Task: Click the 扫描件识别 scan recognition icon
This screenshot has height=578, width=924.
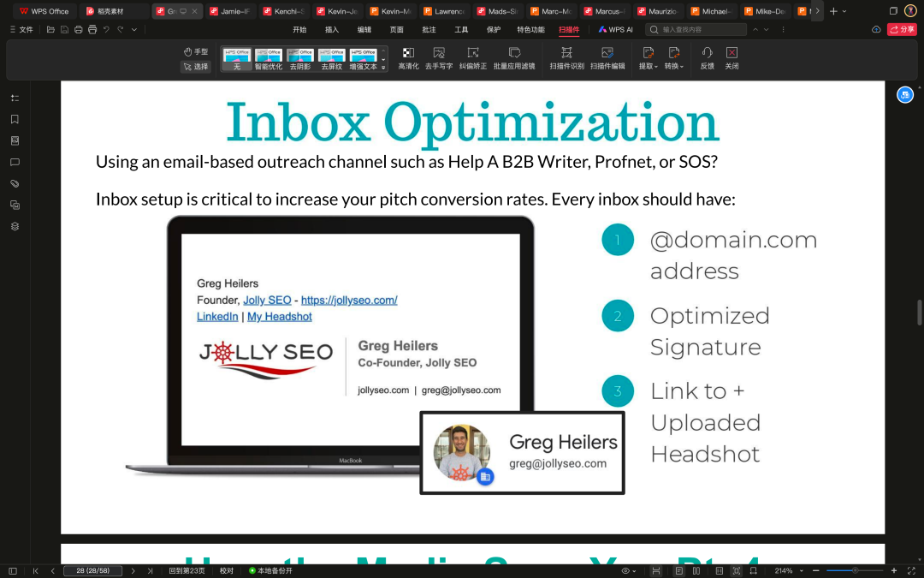Action: 566,58
